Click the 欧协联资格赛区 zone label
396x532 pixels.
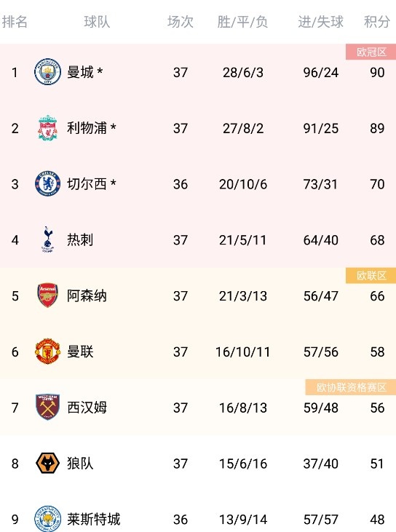[351, 387]
